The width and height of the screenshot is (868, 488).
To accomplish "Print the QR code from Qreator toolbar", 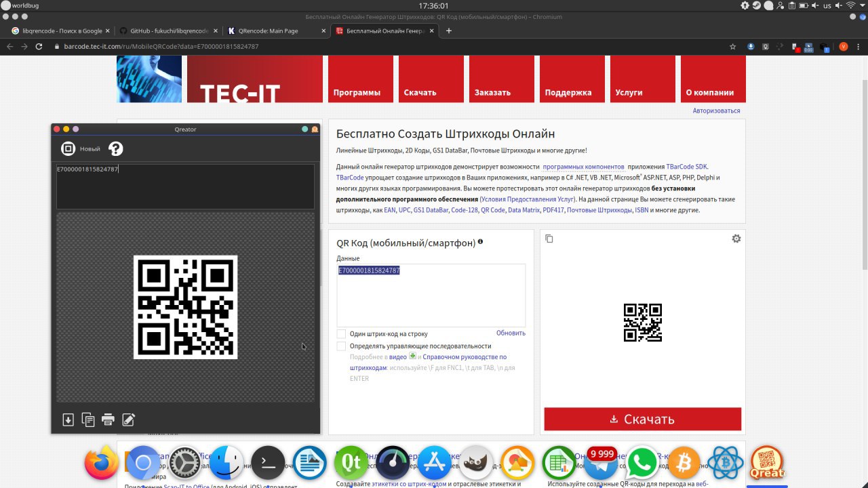I will point(108,420).
